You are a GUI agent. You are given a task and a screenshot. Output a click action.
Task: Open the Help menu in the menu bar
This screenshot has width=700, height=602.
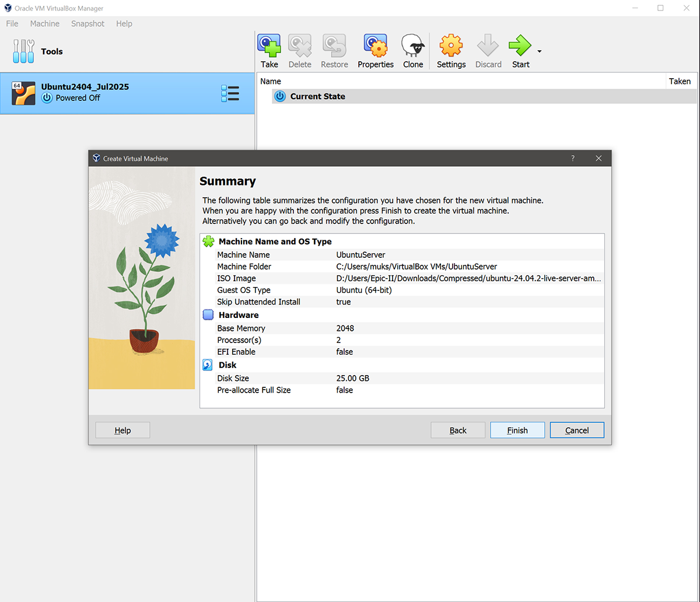pos(124,23)
